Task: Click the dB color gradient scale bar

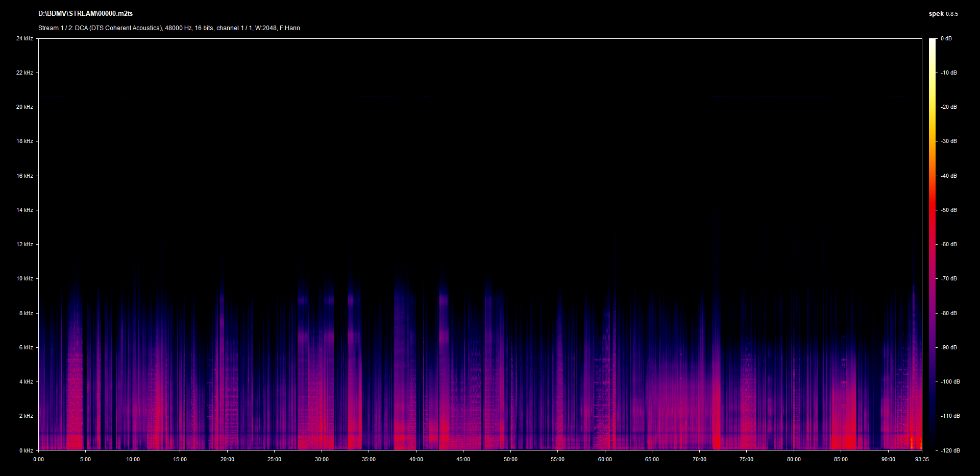Action: [x=933, y=244]
